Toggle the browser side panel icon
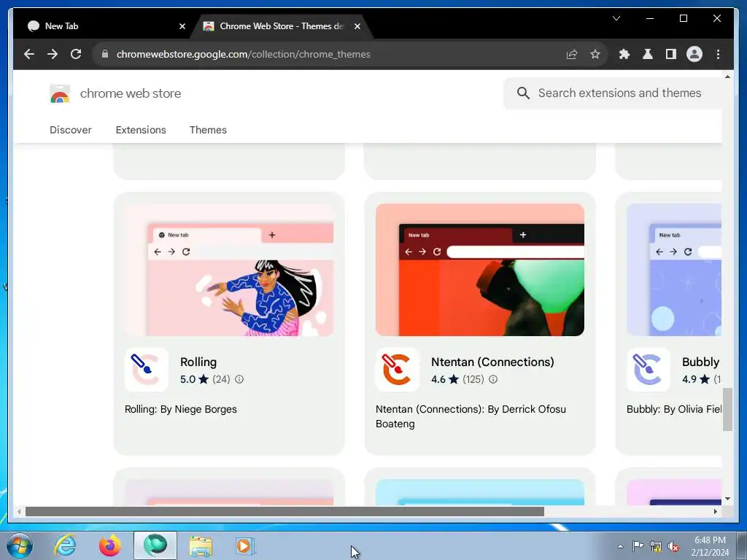The image size is (747, 560). (x=671, y=54)
